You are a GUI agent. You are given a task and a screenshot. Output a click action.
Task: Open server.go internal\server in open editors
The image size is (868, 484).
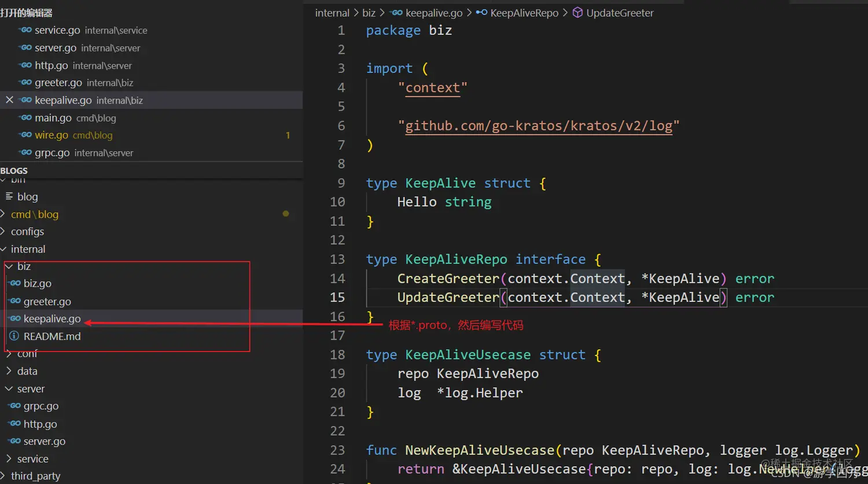[151, 48]
